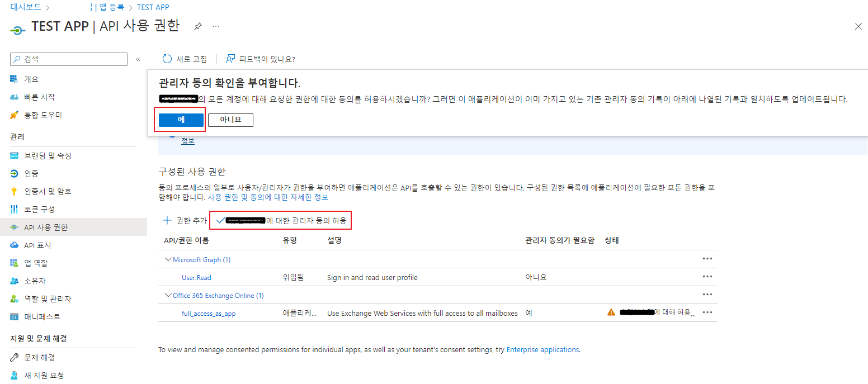This screenshot has height=384, width=868.
Task: Click the 매니페스트 icon
Action: point(15,316)
